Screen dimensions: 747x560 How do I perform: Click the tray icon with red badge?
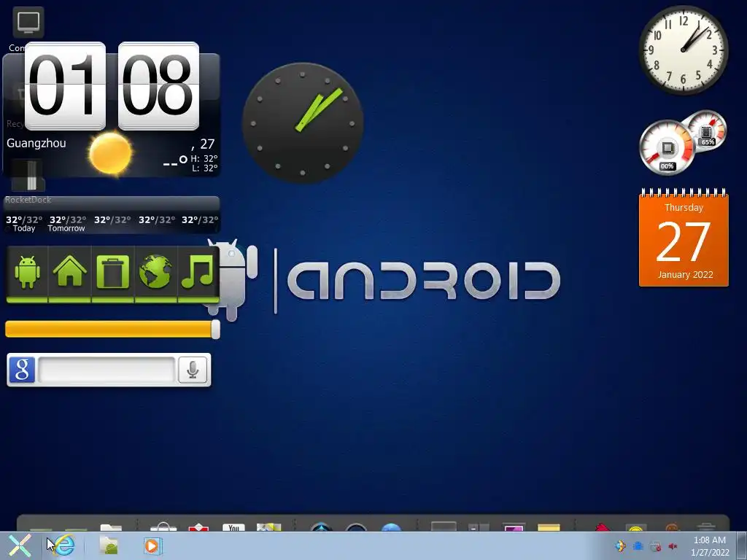point(656,546)
